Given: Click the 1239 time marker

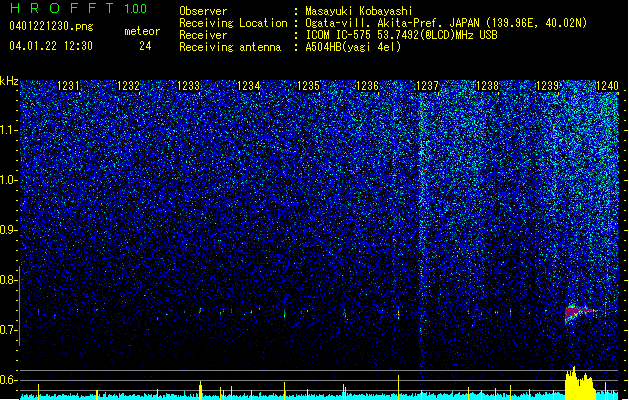Looking at the screenshot, I should pyautogui.click(x=547, y=86).
